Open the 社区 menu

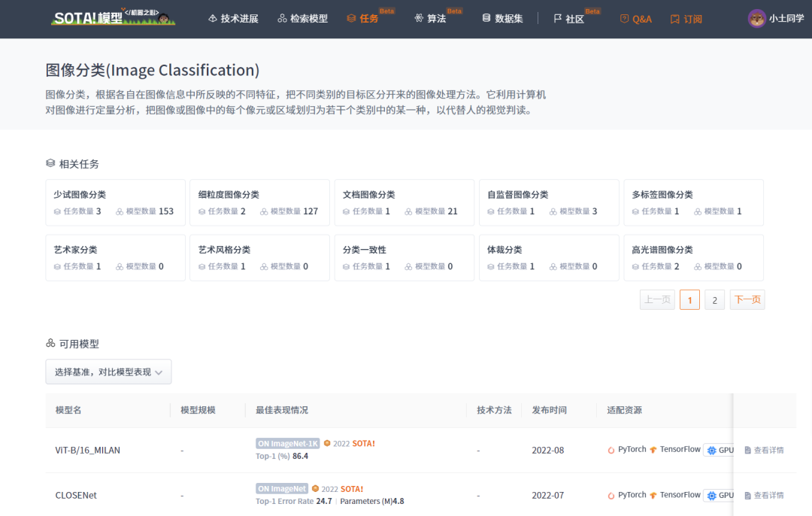(x=568, y=19)
